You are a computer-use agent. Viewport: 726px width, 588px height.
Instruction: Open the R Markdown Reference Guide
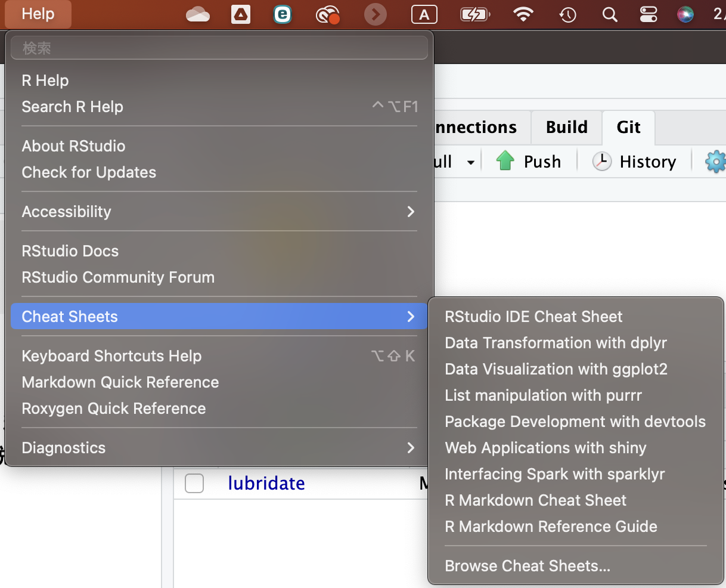pyautogui.click(x=576, y=527)
